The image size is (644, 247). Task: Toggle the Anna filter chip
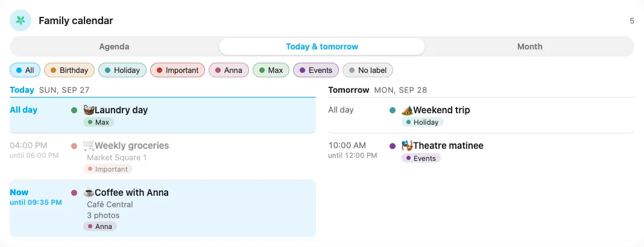[229, 70]
